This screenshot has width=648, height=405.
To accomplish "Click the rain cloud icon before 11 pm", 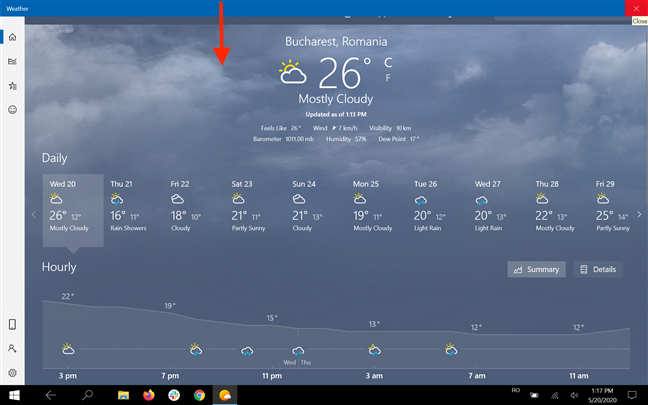I will (x=247, y=351).
